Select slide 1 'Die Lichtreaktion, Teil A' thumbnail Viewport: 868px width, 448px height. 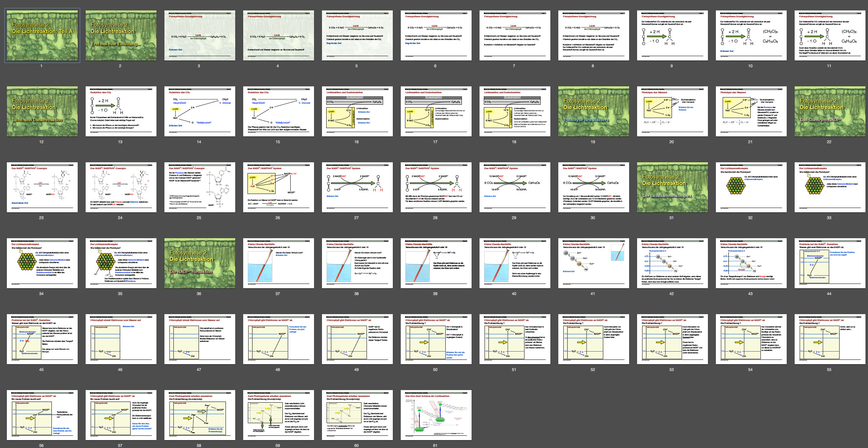click(x=42, y=35)
